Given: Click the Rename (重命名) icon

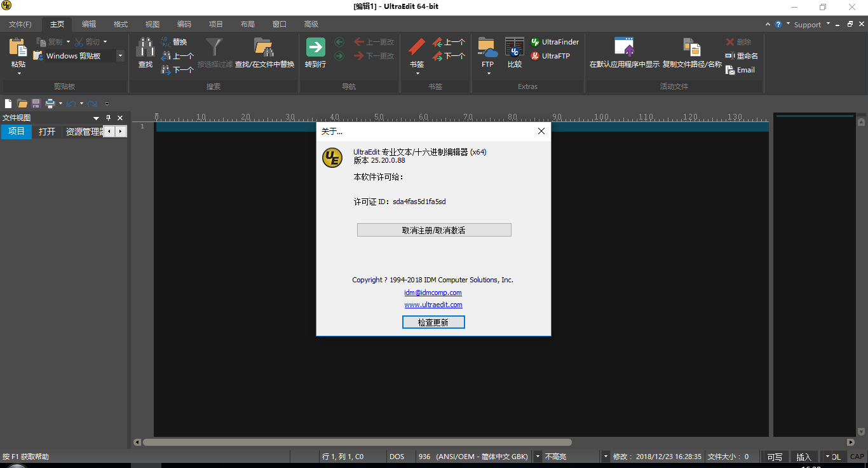Looking at the screenshot, I should (730, 56).
